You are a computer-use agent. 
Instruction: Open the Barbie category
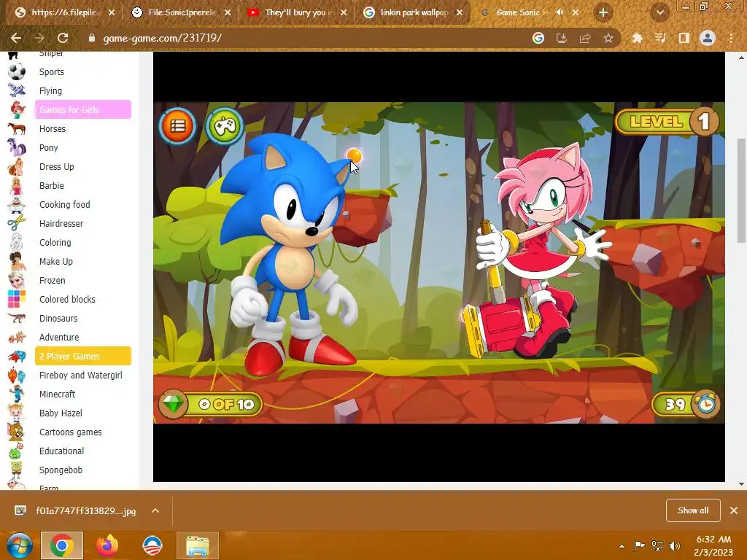(x=52, y=186)
